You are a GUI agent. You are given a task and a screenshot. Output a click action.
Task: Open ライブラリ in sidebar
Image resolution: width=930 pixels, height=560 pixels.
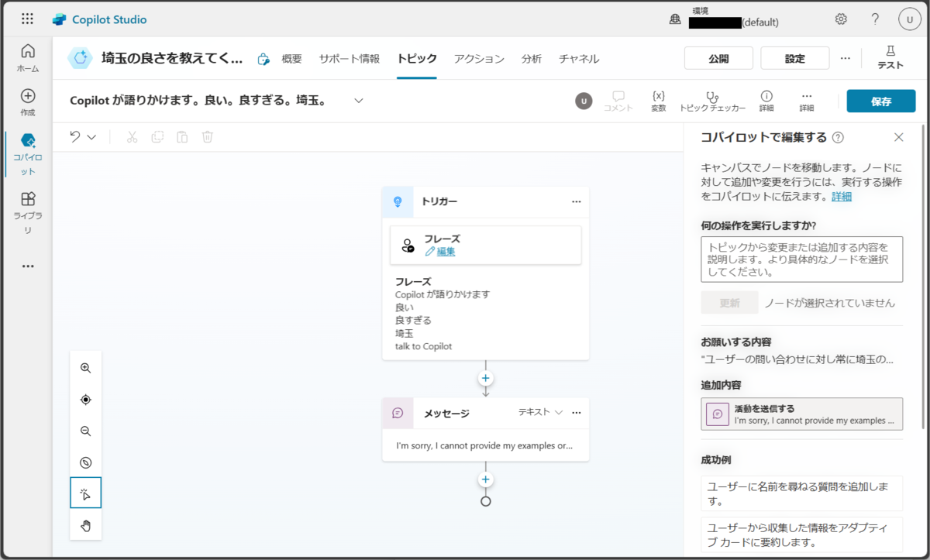point(28,212)
